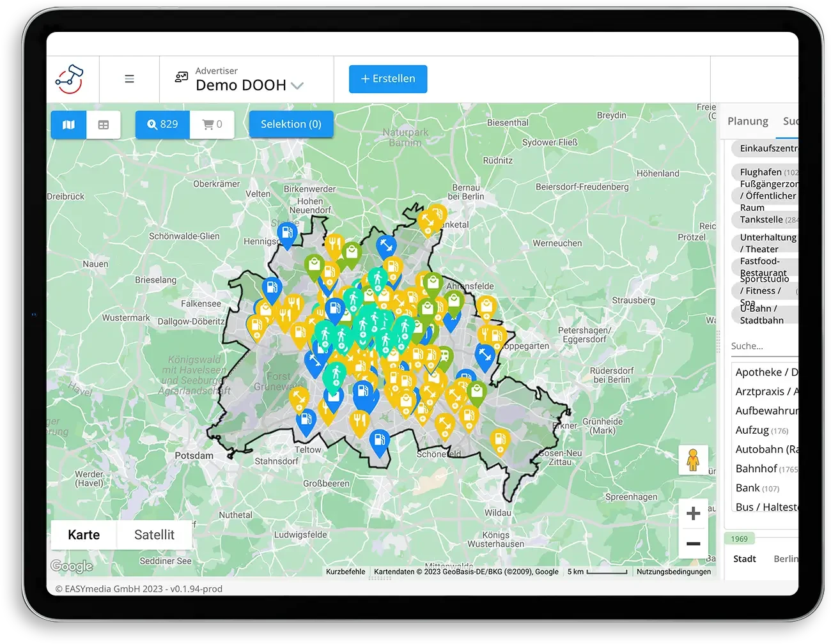Viewport: 831px width, 644px height.
Task: Click the advertiser icon beside Demo DOOH
Action: 182,77
